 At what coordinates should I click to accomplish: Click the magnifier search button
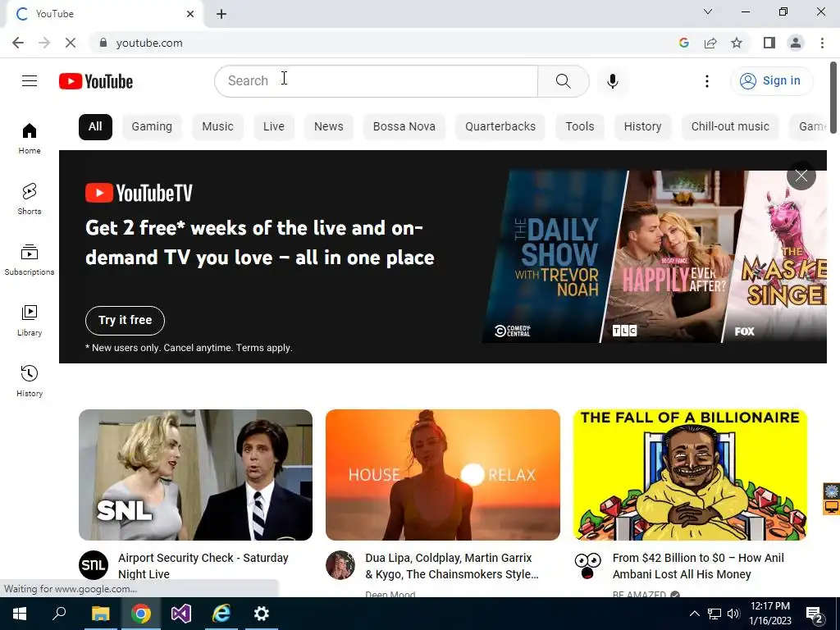(563, 81)
